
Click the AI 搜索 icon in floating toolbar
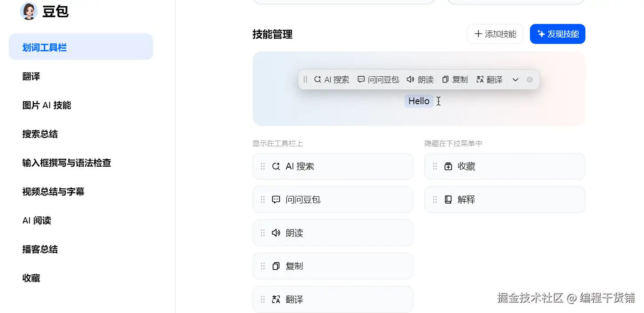coord(317,80)
